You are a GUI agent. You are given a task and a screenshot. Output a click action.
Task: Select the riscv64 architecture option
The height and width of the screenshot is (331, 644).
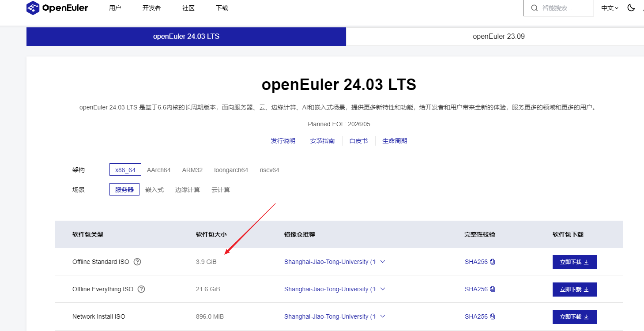click(x=269, y=170)
